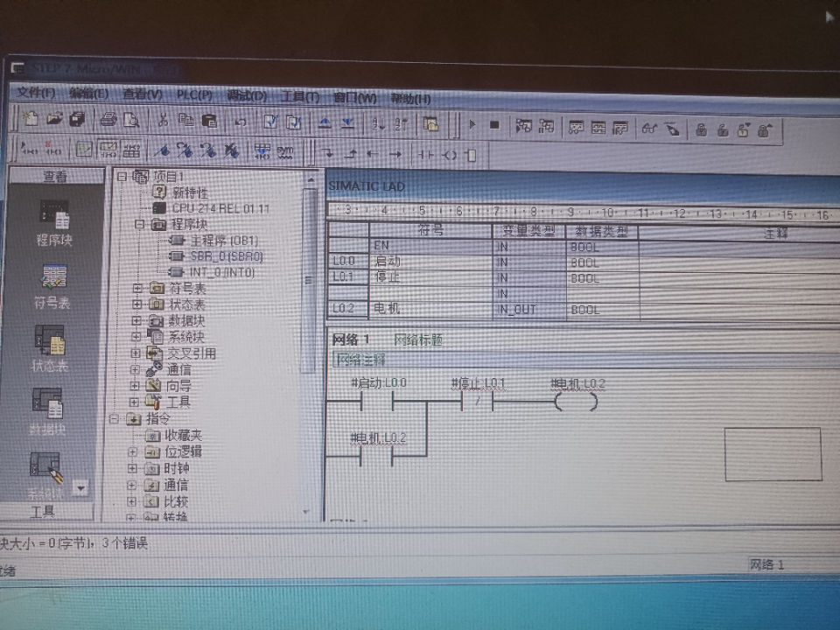Expand the 时钟 instruction folder

click(132, 469)
